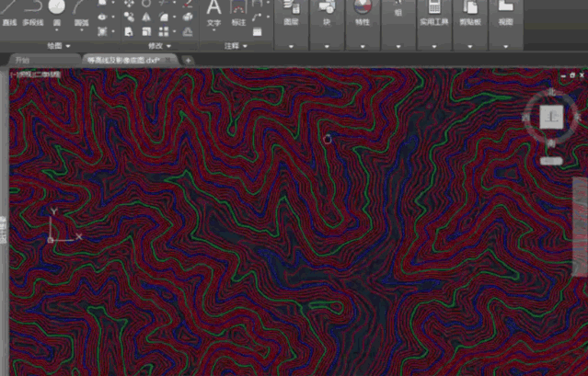This screenshot has height=376, width=588.
Task: Expand the Modify (修改) panel title
Action: coord(159,46)
